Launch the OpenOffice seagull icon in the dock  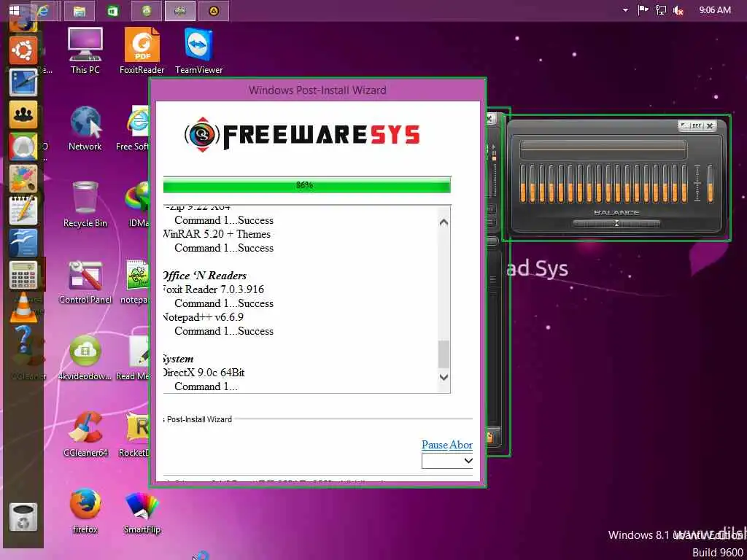[x=23, y=243]
